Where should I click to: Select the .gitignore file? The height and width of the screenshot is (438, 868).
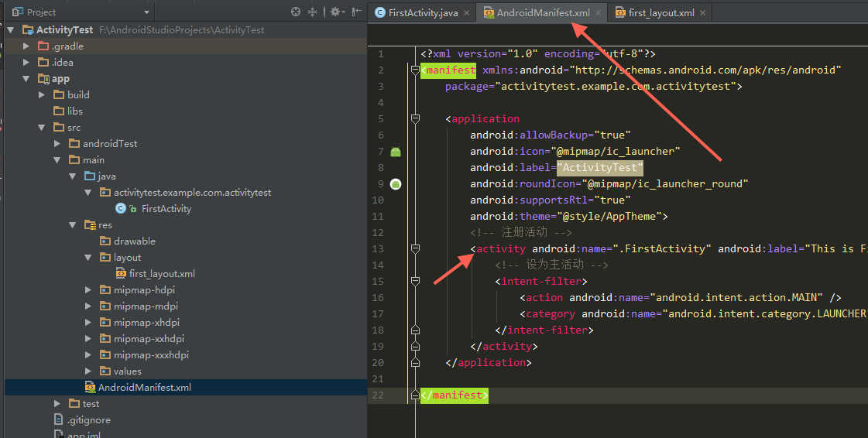[88, 420]
